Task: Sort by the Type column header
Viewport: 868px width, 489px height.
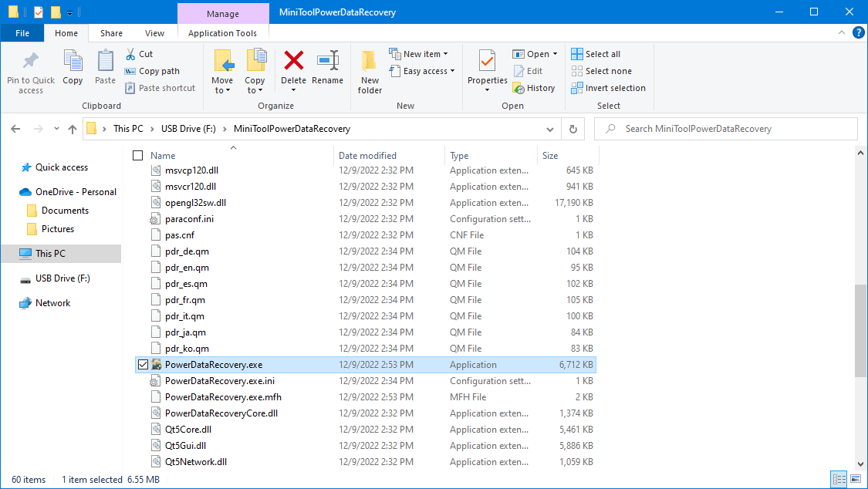Action: point(459,156)
